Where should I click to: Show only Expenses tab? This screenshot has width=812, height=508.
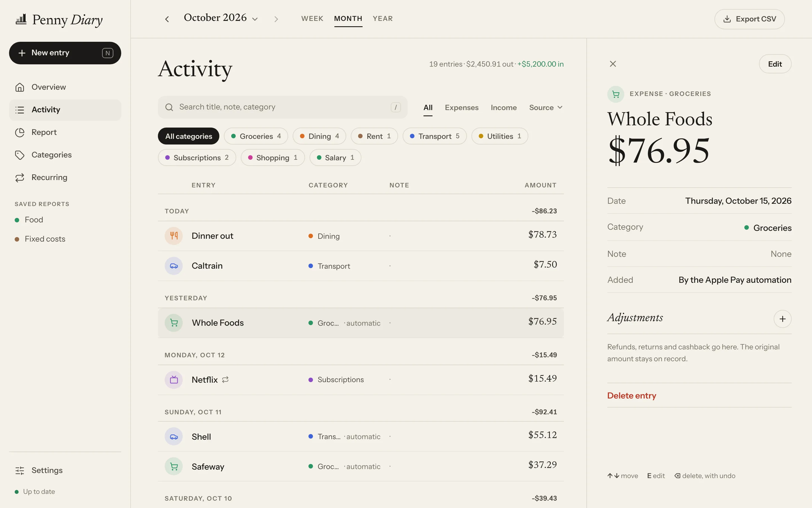461,108
